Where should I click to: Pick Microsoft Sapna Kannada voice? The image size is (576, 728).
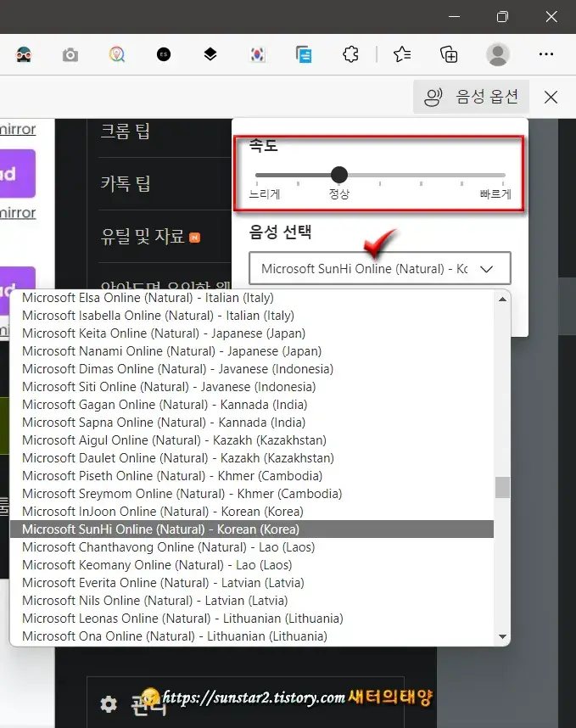[252, 422]
